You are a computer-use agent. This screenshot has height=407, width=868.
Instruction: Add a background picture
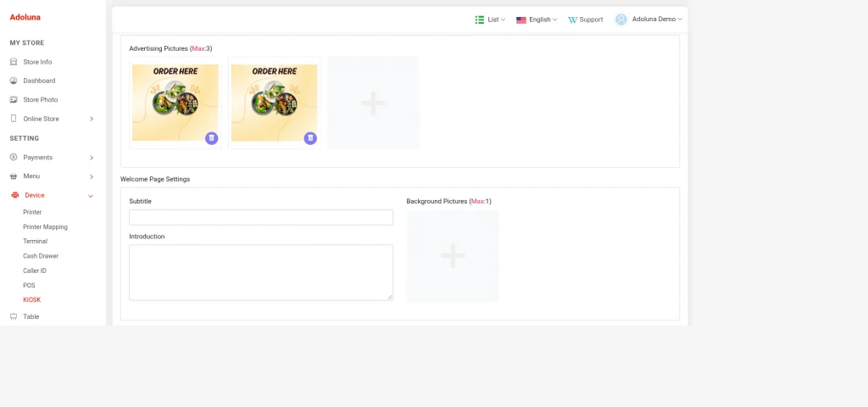click(x=453, y=256)
